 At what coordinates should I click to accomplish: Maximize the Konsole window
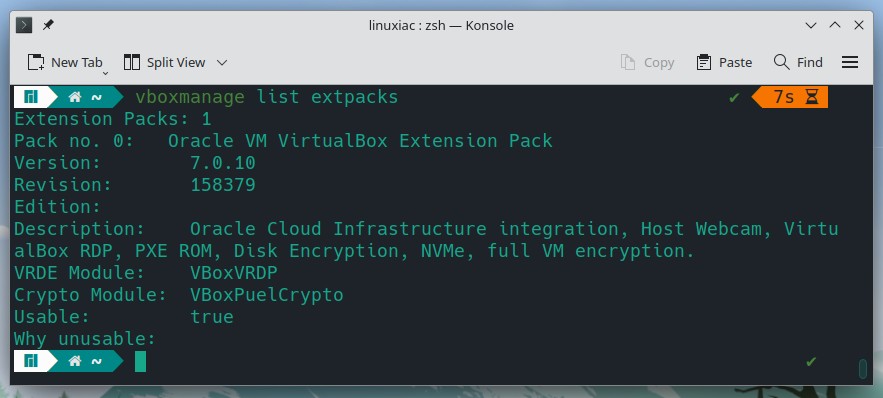coord(835,25)
